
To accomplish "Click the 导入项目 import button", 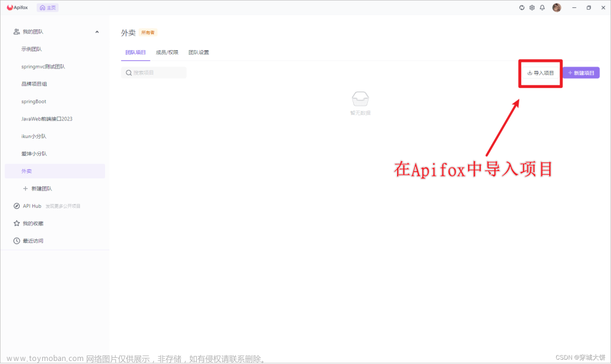I will point(541,73).
